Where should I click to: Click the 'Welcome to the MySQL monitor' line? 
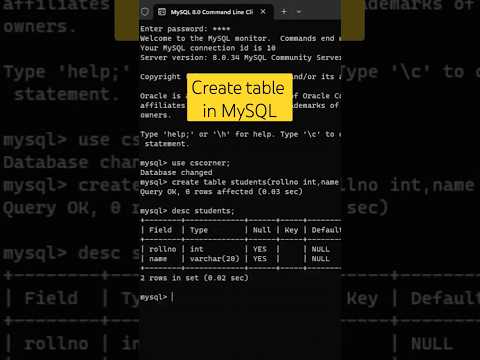[x=240, y=38]
